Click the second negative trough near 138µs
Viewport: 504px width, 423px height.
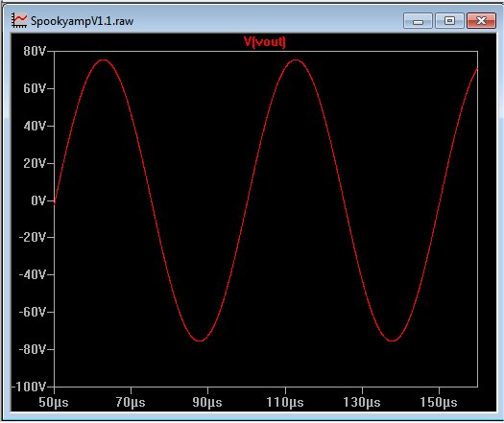point(392,341)
